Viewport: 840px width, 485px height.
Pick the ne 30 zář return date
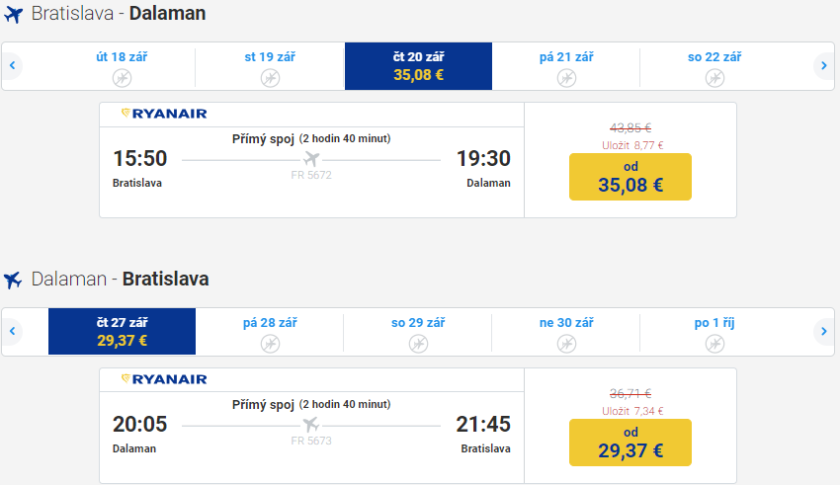pos(566,331)
